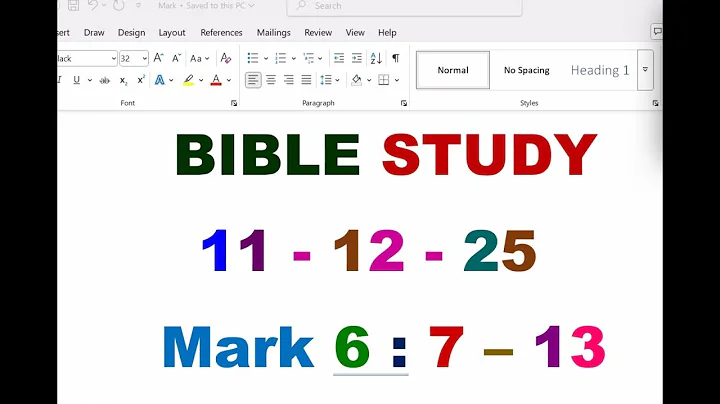Open the Design tab

click(131, 33)
